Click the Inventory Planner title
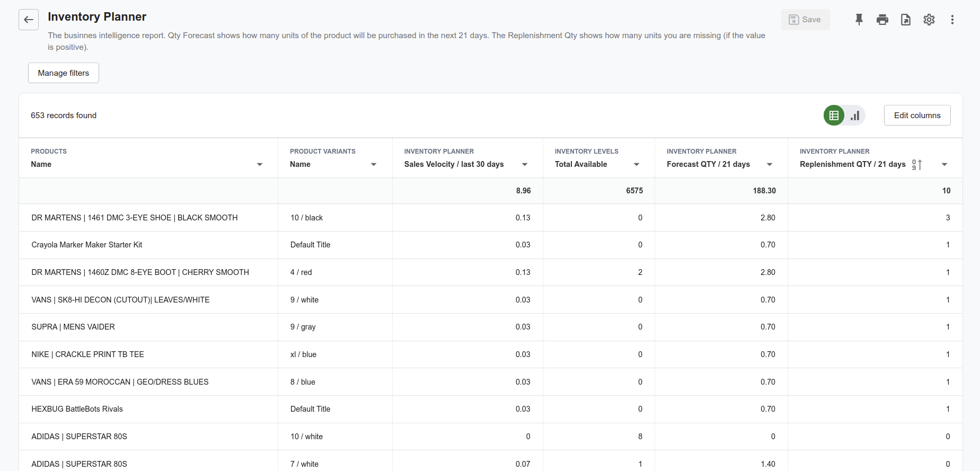 [x=97, y=17]
